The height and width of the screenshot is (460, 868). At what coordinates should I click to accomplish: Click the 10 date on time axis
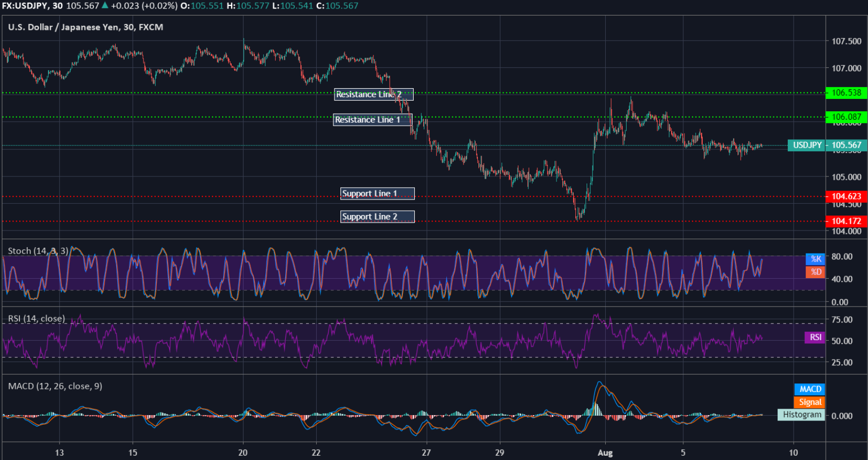[x=794, y=453]
